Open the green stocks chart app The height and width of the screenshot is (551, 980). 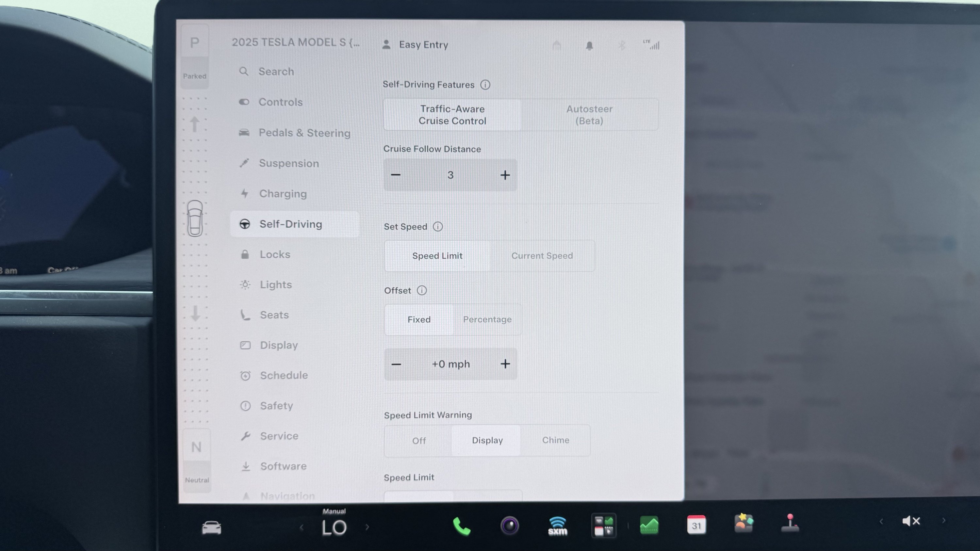(x=649, y=526)
